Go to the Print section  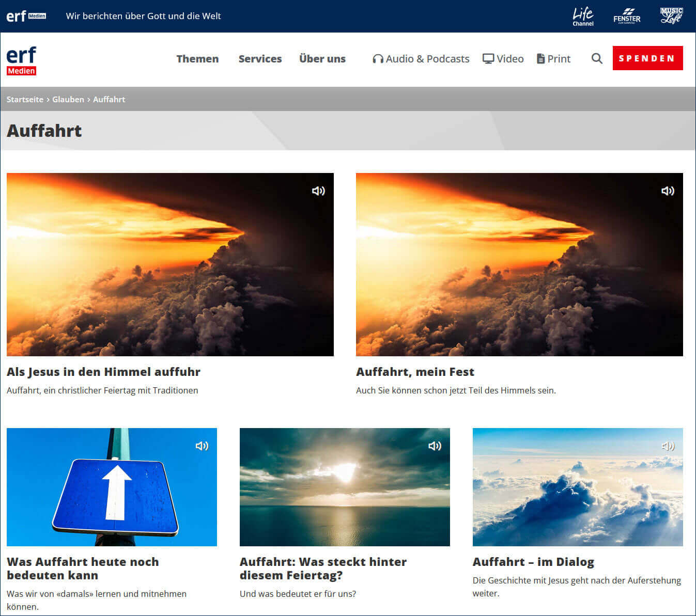click(x=553, y=59)
